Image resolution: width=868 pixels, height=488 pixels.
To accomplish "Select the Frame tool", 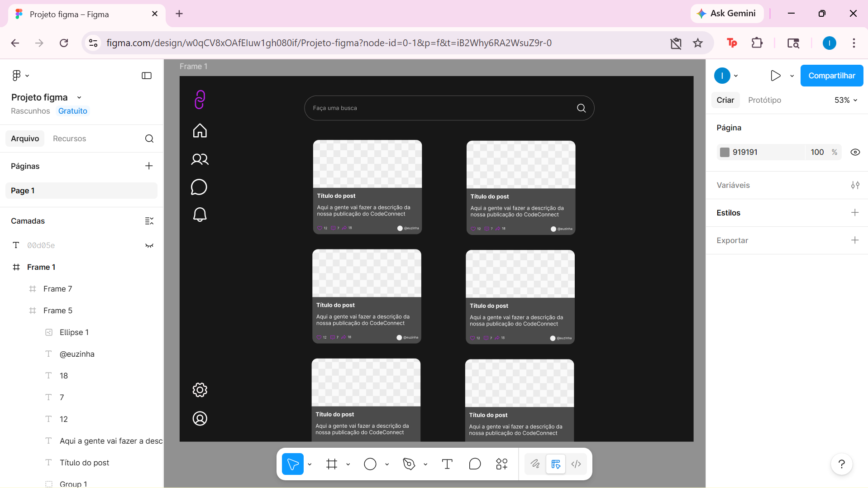I will coord(332,464).
